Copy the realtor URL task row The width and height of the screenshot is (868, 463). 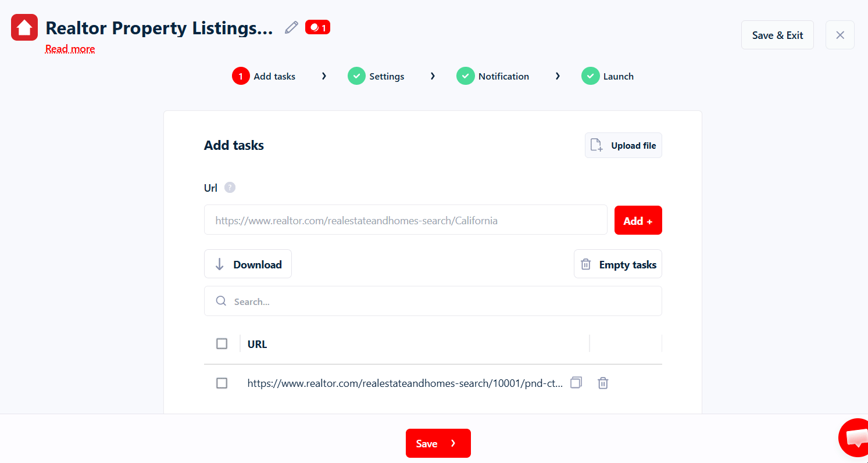pyautogui.click(x=576, y=382)
